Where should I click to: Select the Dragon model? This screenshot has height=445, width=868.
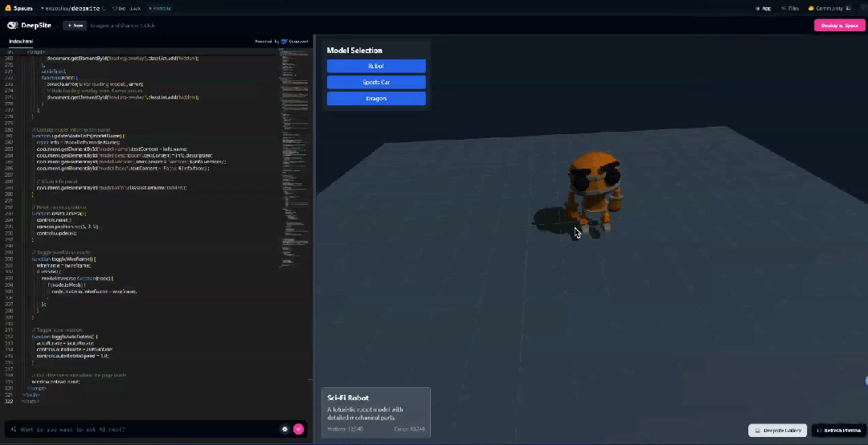[376, 99]
